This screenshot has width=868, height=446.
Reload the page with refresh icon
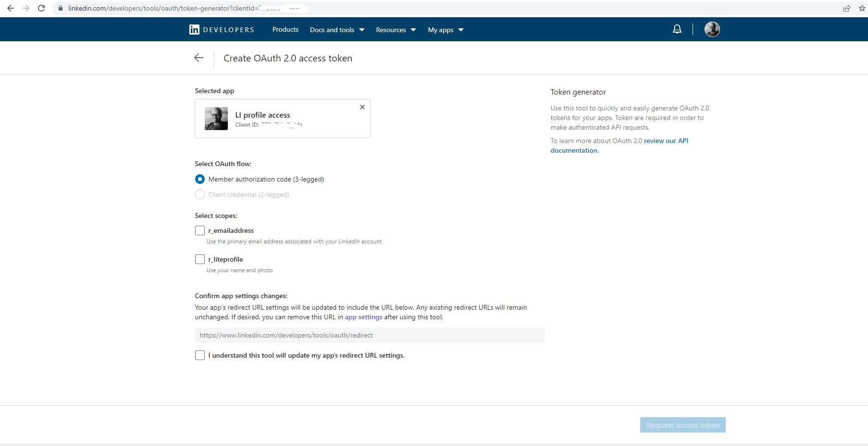tap(41, 8)
